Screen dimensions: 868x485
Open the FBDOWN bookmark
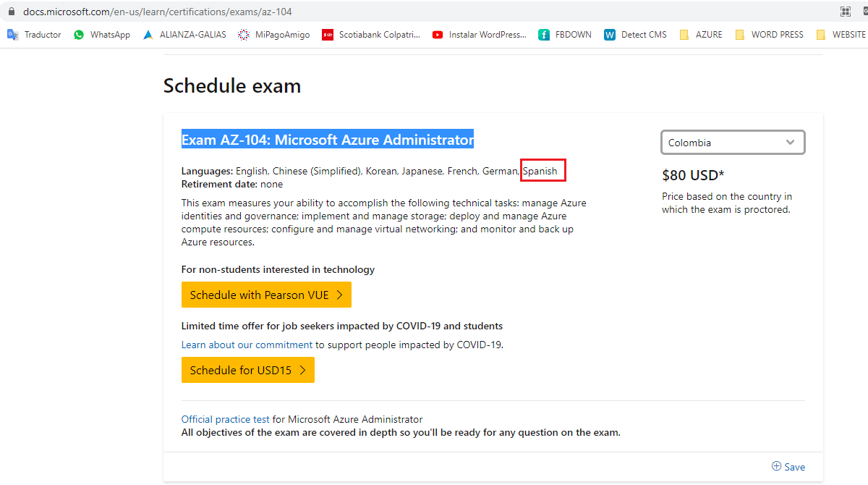[565, 34]
